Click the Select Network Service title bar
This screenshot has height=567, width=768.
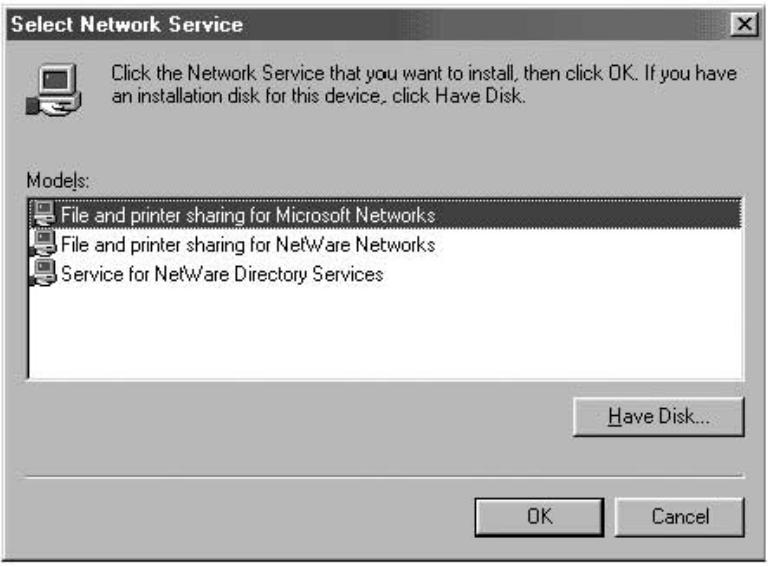point(367,24)
